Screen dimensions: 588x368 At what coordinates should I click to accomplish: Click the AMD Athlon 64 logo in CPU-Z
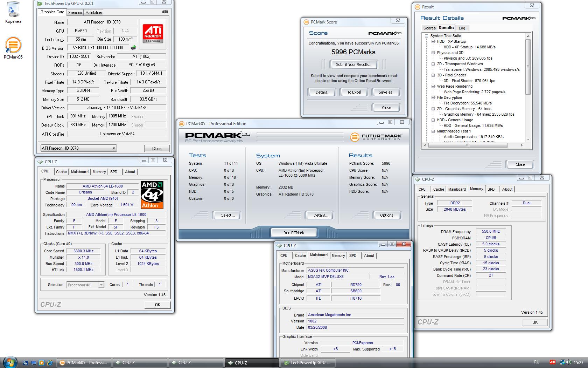pyautogui.click(x=152, y=195)
